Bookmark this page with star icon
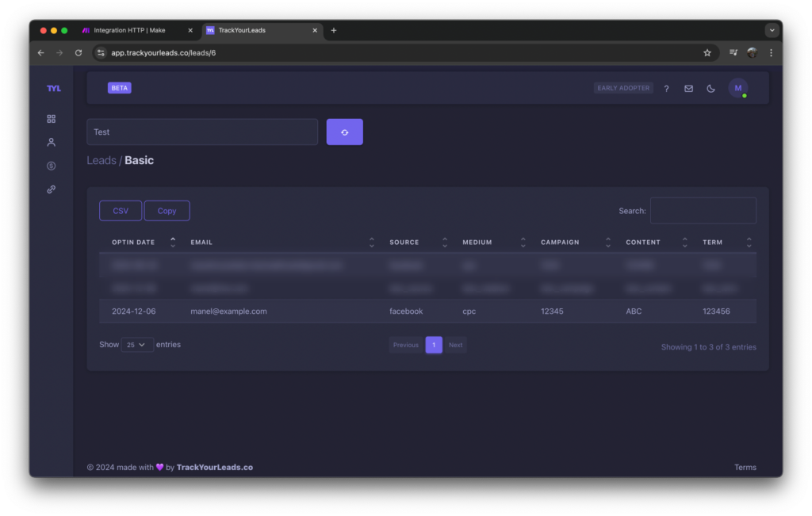The width and height of the screenshot is (812, 516). point(707,53)
